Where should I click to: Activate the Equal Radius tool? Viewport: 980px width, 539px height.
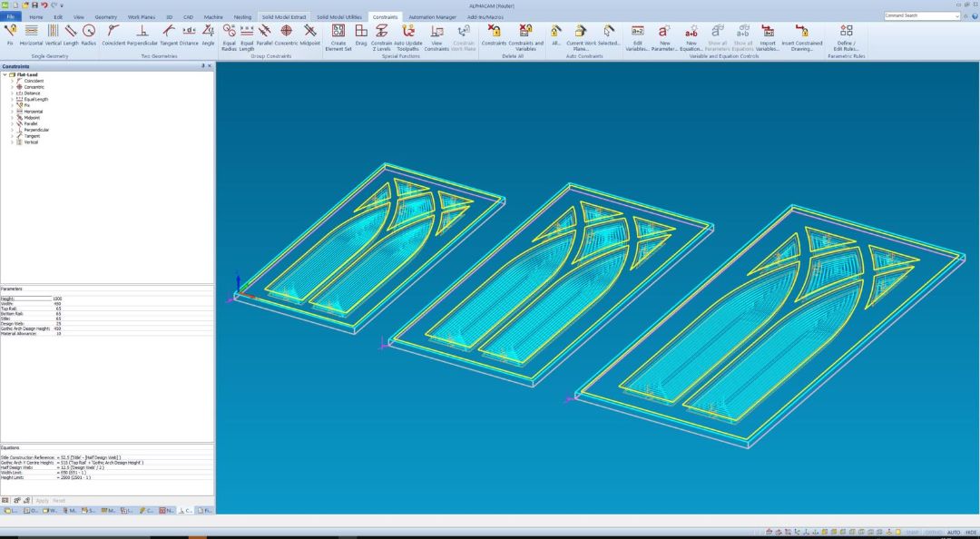pos(229,37)
